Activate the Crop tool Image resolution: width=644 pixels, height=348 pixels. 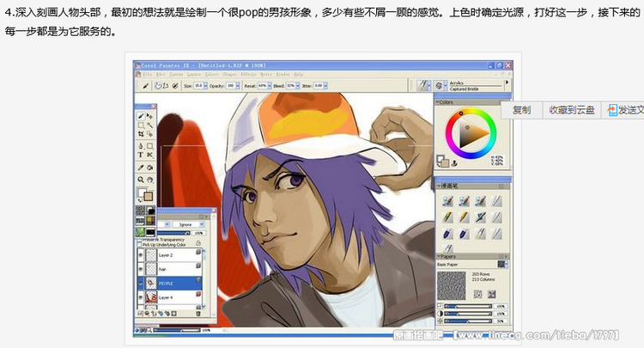pyautogui.click(x=141, y=133)
